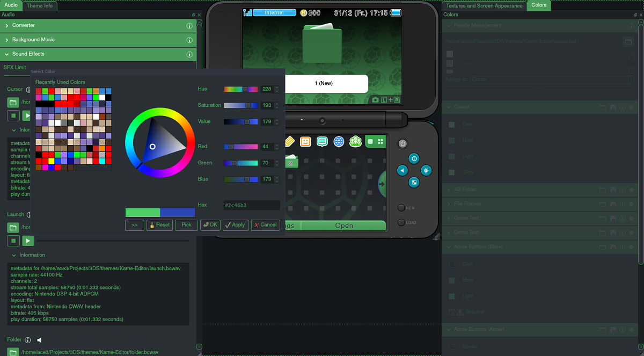Viewport: 644px width, 356px height.
Task: Save the File Frames color group
Action: pyautogui.click(x=613, y=204)
